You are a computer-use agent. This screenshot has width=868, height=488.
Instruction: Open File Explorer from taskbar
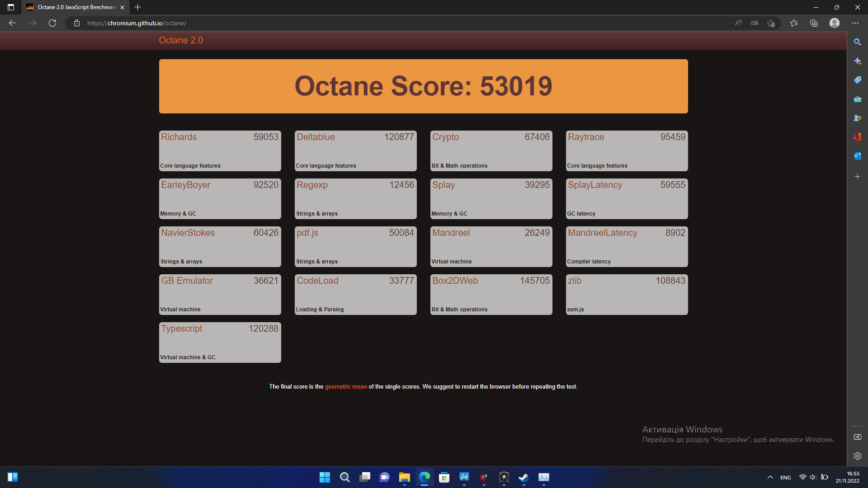point(404,477)
